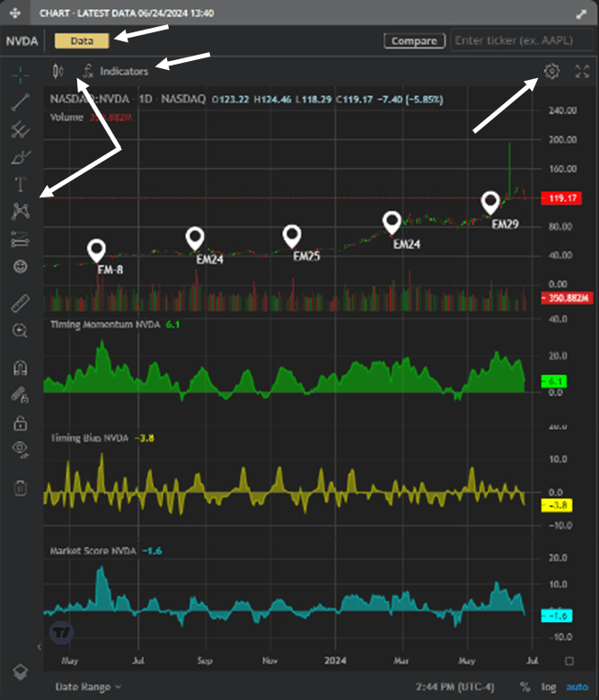599x700 pixels.
Task: Open the emoji icons tool
Action: [21, 267]
